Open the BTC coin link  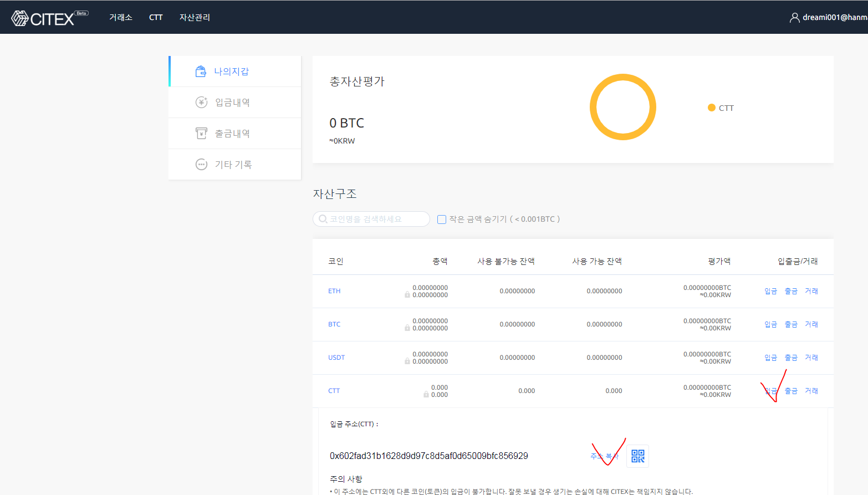[x=334, y=324]
